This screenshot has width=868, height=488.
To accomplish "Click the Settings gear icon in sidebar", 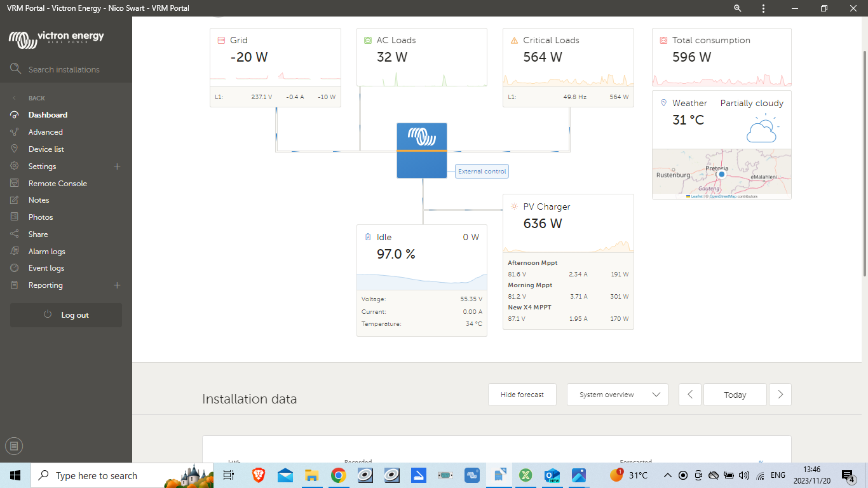I will [15, 166].
